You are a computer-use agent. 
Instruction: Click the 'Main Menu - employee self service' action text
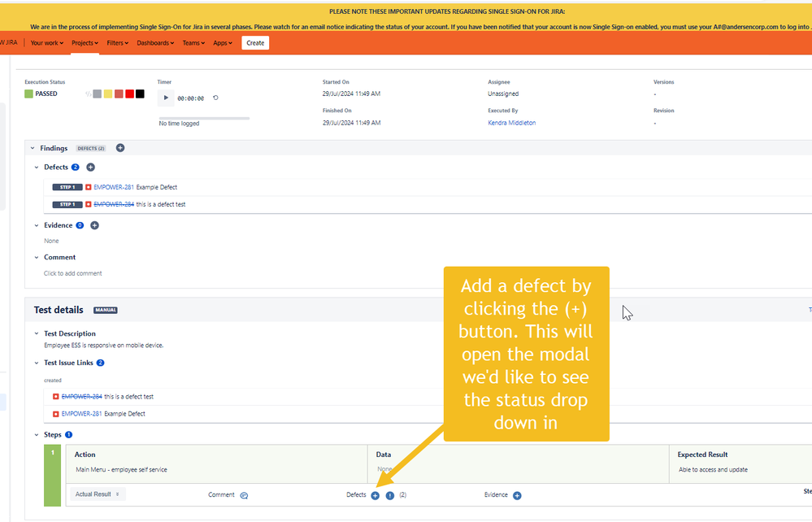pyautogui.click(x=121, y=470)
